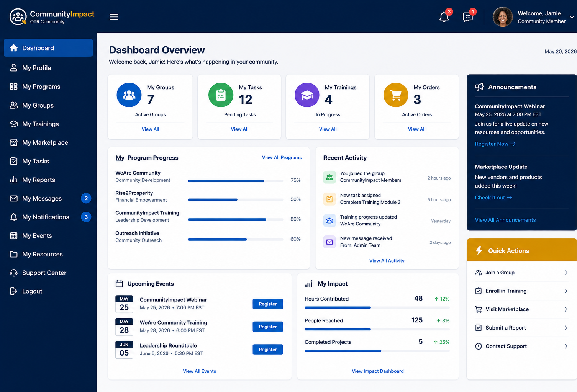Expand the Submit a Report chevron

coord(566,328)
